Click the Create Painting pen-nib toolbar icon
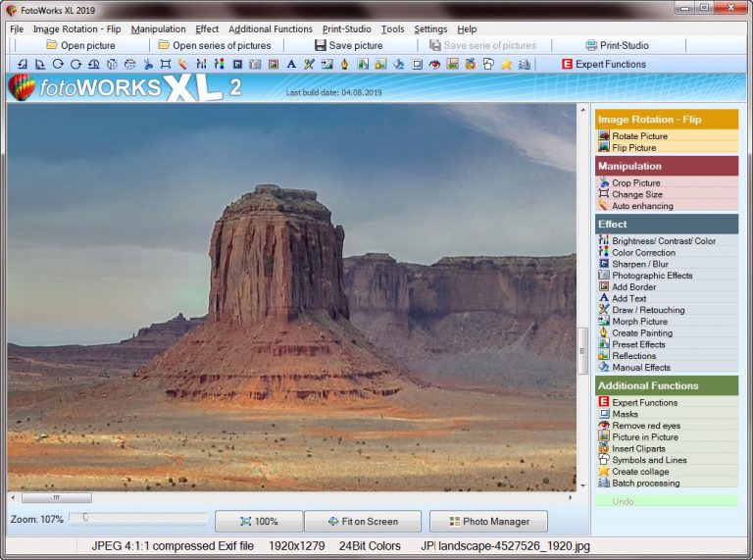The height and width of the screenshot is (560, 753). coord(345,64)
